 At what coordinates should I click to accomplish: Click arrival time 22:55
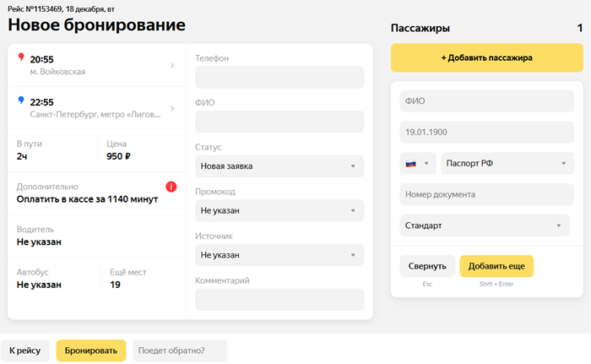tap(42, 102)
